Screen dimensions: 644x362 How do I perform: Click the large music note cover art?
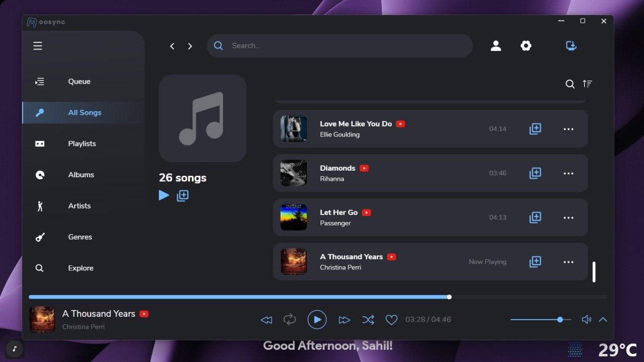(x=203, y=118)
